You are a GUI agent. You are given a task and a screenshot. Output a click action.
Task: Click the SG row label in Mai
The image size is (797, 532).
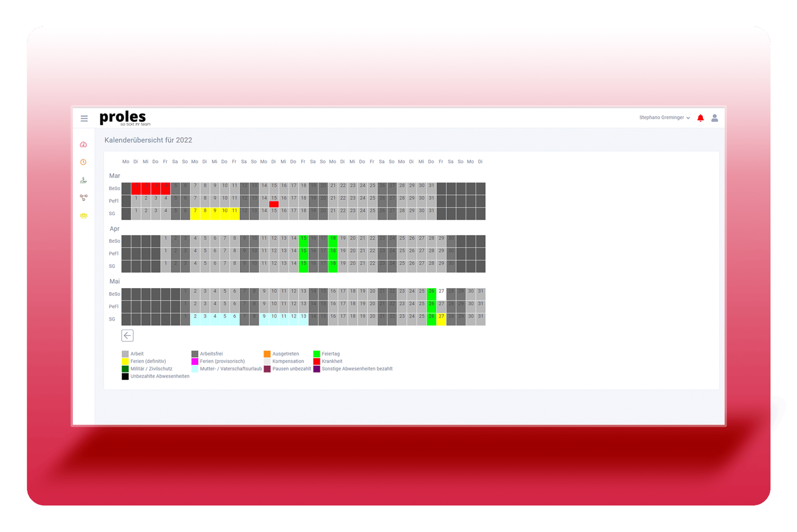point(112,319)
